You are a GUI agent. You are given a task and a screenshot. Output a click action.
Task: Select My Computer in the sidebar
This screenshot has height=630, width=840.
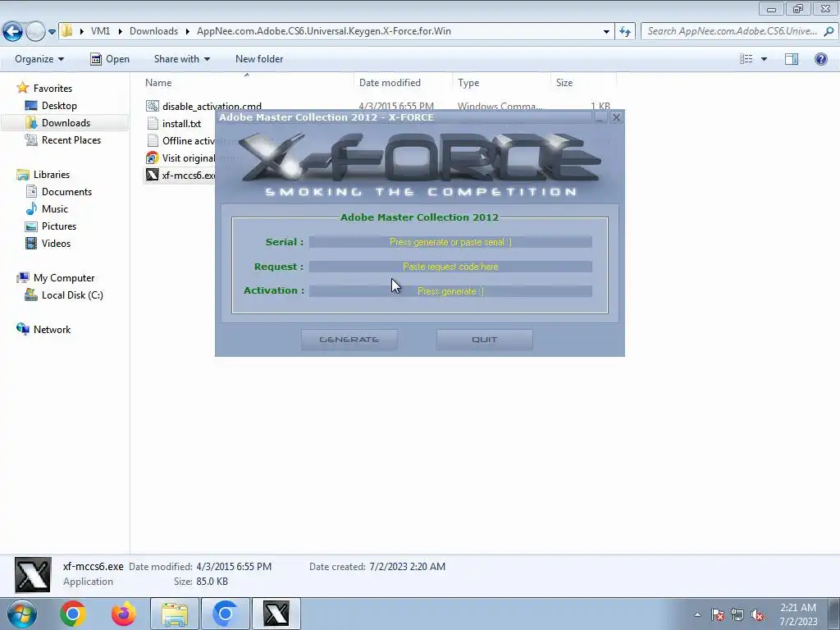64,278
